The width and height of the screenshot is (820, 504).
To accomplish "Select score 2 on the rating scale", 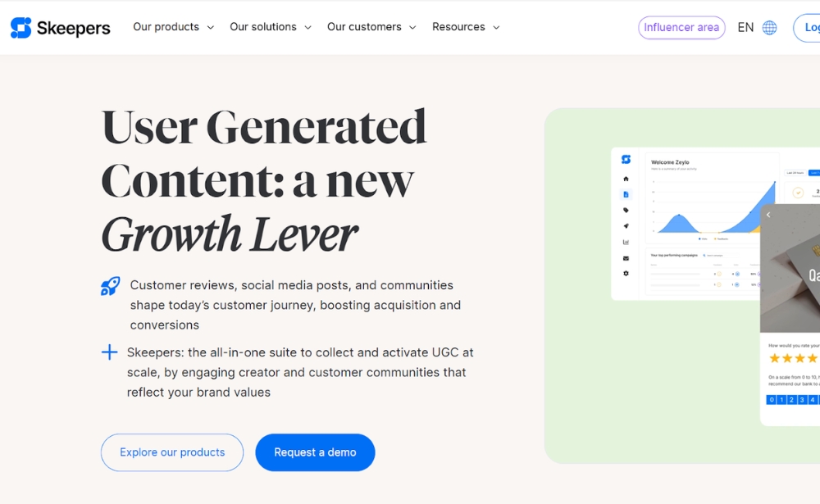I will 792,400.
